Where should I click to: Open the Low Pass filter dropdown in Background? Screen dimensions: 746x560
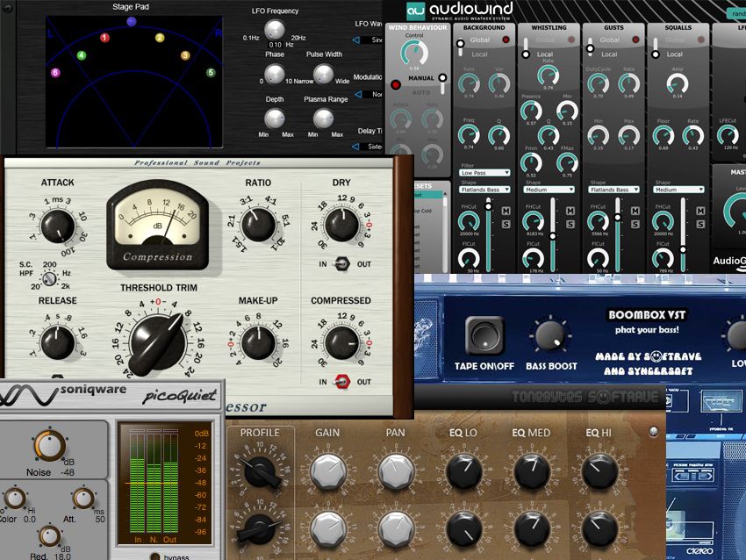(484, 173)
